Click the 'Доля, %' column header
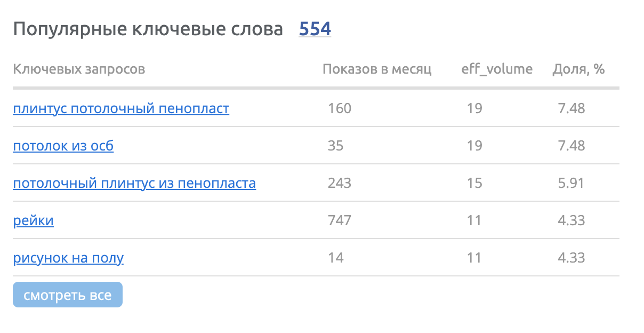Viewport: 644px width, 333px height. (578, 69)
